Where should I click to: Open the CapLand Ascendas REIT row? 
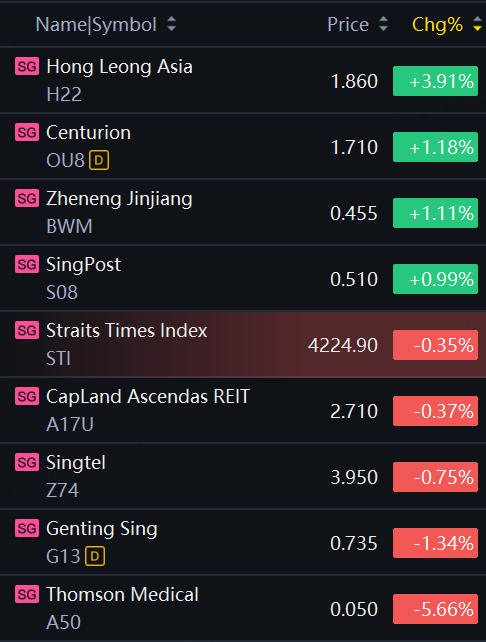[243, 410]
